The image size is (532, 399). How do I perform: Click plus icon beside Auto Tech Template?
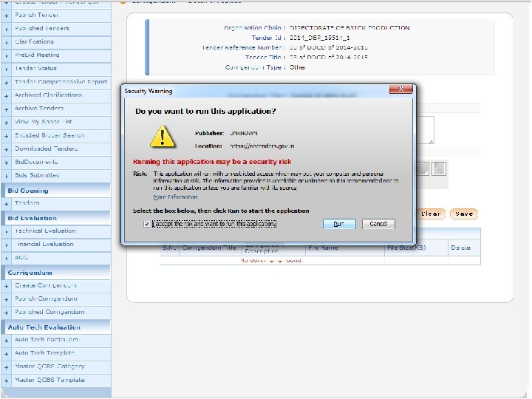[x=6, y=354]
